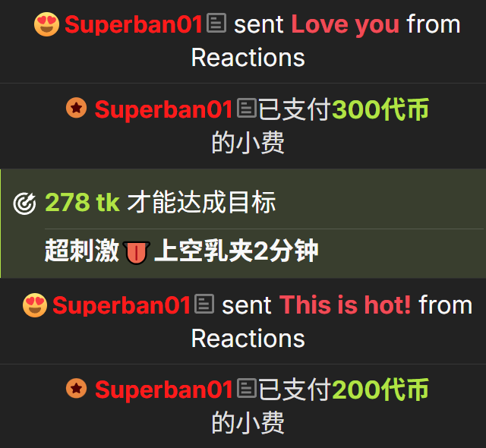Open the note icon beside the 300 token tip

(x=247, y=108)
